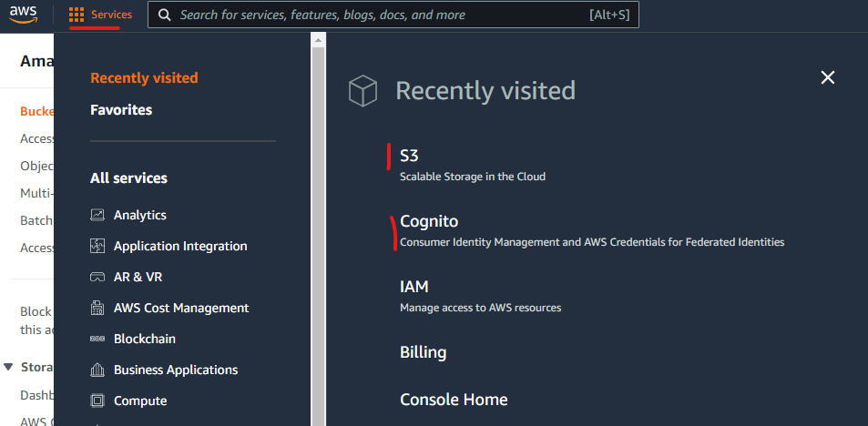Click the Compute chip icon
868x426 pixels.
coord(97,401)
